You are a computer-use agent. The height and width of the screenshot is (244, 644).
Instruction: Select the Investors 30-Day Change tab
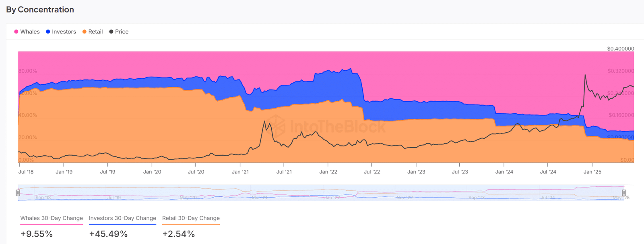pos(122,218)
